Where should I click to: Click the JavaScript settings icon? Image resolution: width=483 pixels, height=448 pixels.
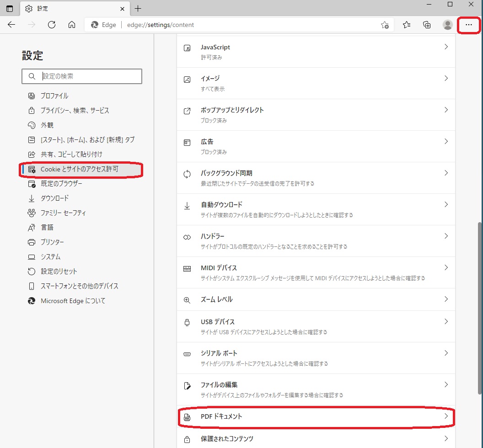pos(187,47)
